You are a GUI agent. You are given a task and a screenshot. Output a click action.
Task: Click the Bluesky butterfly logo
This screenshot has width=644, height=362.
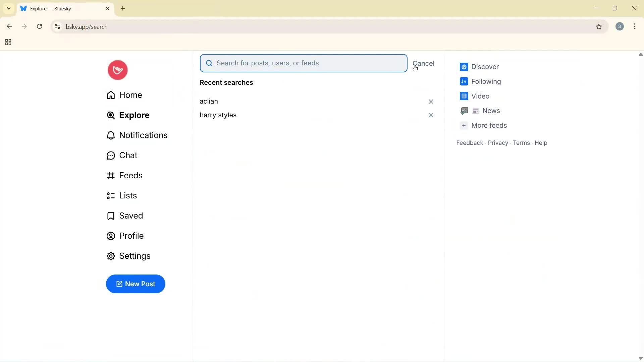coord(117,70)
